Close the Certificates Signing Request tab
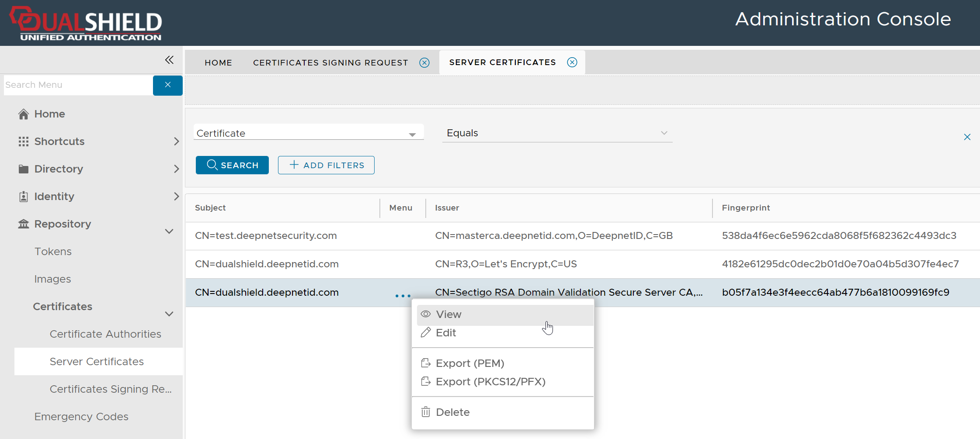This screenshot has height=439, width=980. point(424,63)
